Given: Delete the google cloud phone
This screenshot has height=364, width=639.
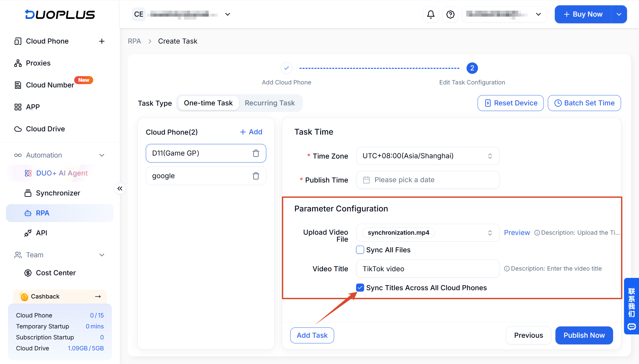Looking at the screenshot, I should (x=256, y=176).
